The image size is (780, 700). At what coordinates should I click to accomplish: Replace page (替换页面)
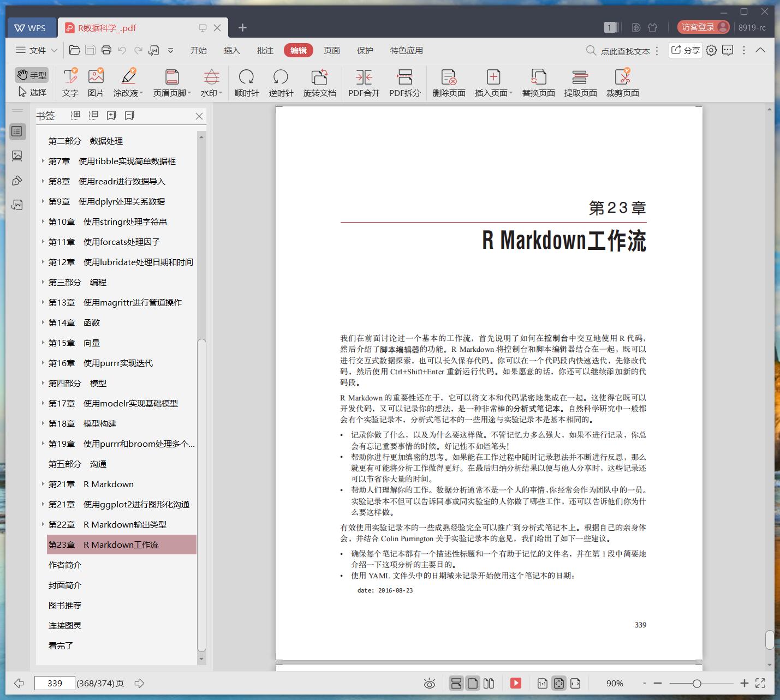[x=539, y=83]
